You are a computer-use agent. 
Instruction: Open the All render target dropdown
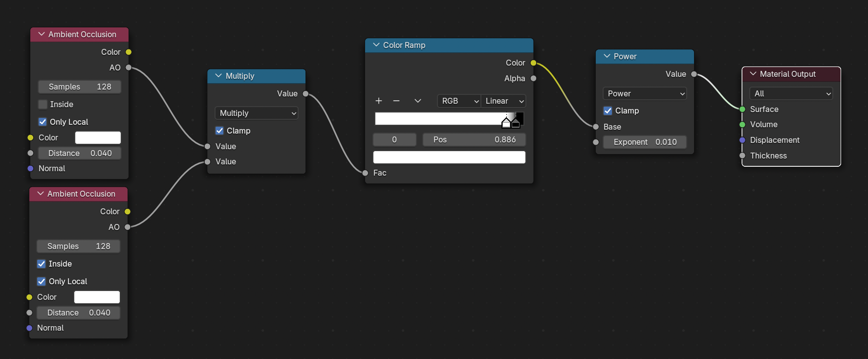(x=791, y=93)
